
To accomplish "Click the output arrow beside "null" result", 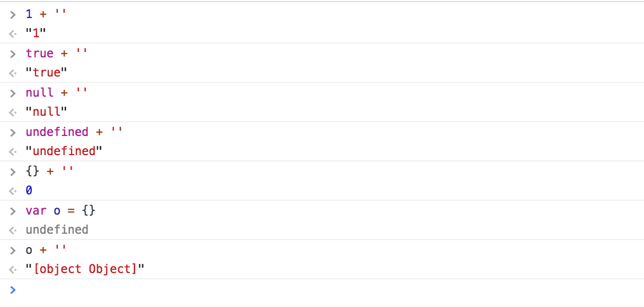I will [13, 113].
